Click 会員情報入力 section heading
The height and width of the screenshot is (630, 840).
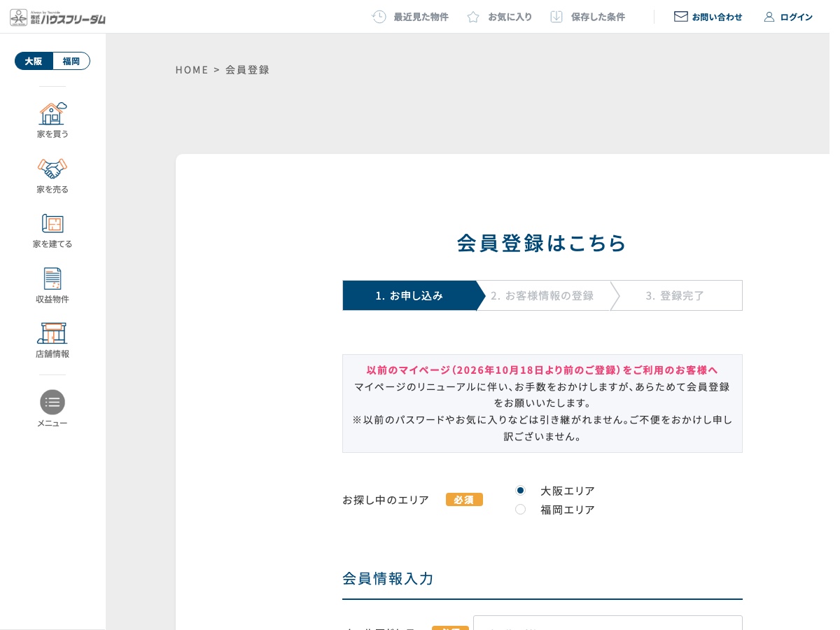click(x=388, y=578)
